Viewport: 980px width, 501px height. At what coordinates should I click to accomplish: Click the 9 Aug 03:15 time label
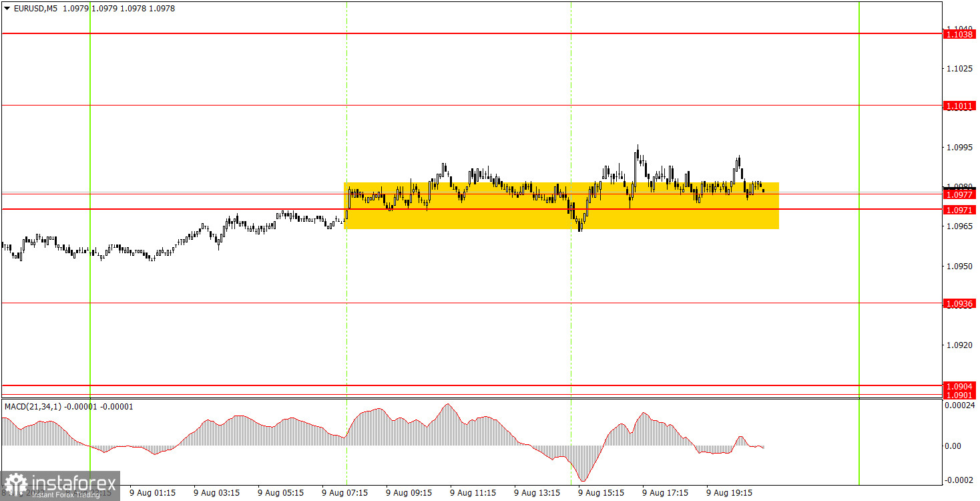(217, 493)
